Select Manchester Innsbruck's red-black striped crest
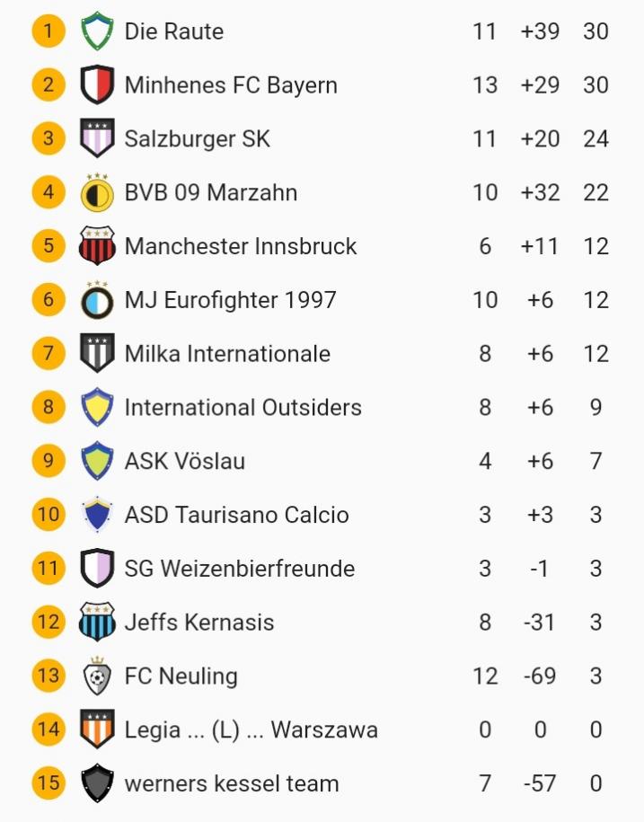This screenshot has width=644, height=822. 96,246
